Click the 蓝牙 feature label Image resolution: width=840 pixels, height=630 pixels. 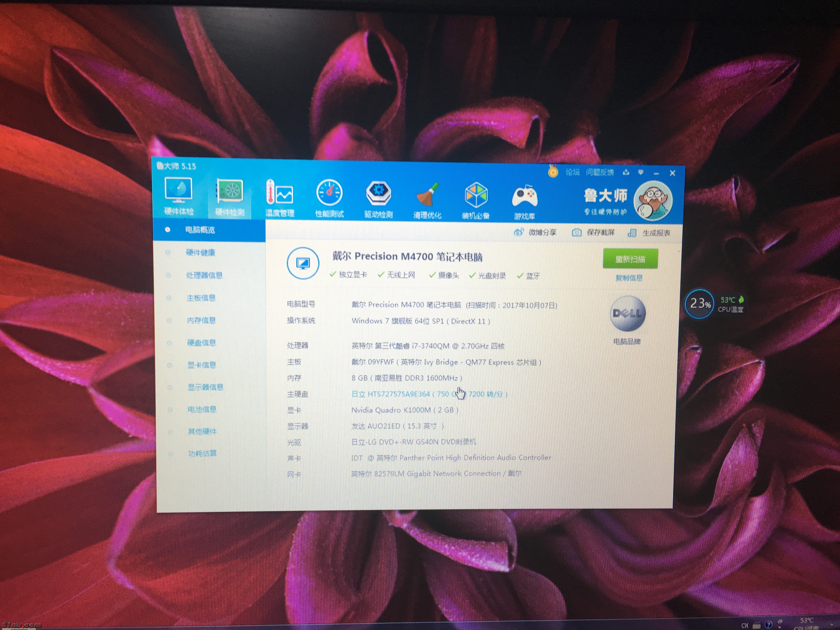point(528,276)
